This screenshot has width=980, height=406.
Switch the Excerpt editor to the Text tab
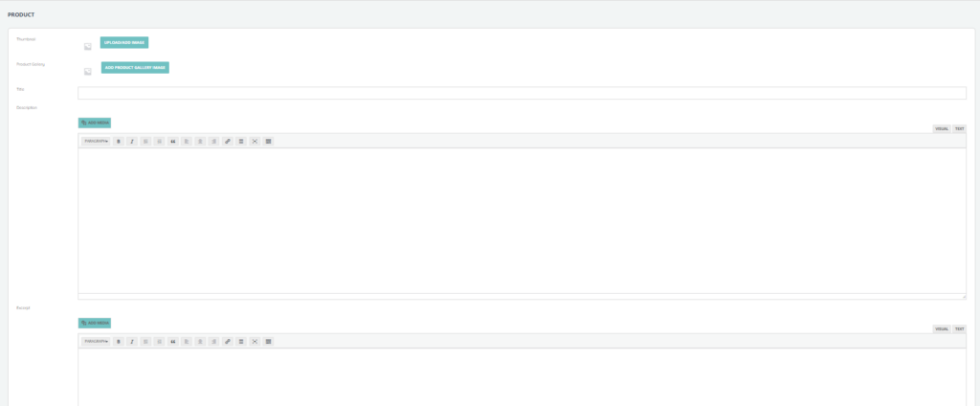(959, 328)
